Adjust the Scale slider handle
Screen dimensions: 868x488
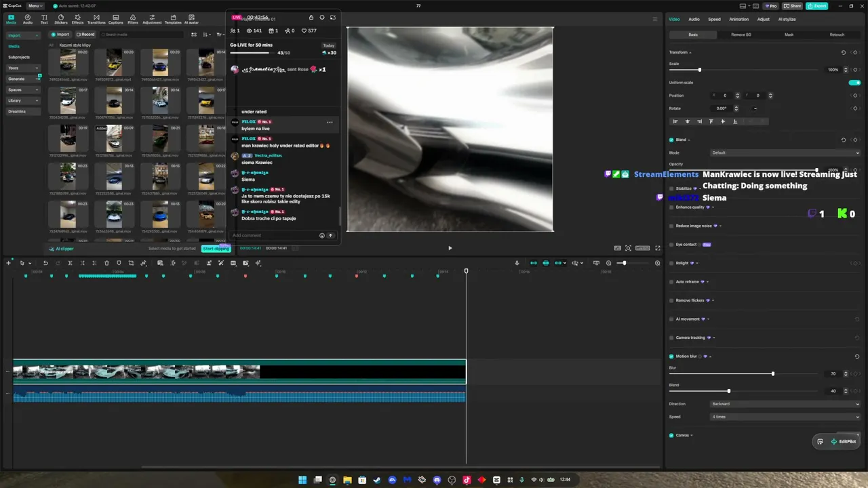point(699,70)
